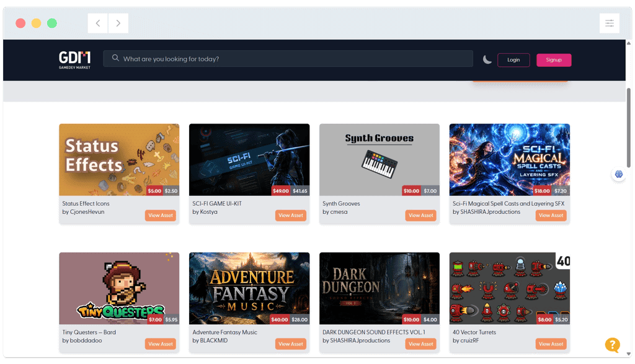Viewport: 635px width, 364px height.
Task: Click the search magnifier icon
Action: (115, 58)
